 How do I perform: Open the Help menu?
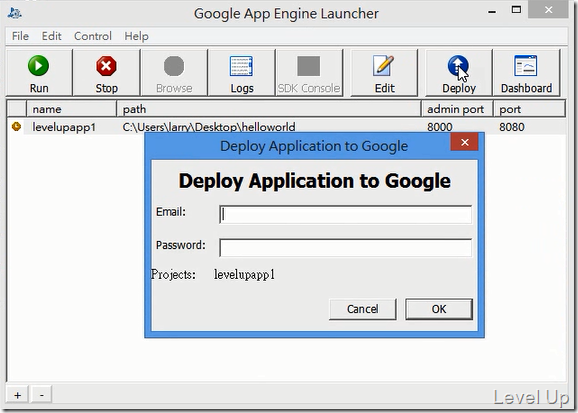click(x=136, y=36)
